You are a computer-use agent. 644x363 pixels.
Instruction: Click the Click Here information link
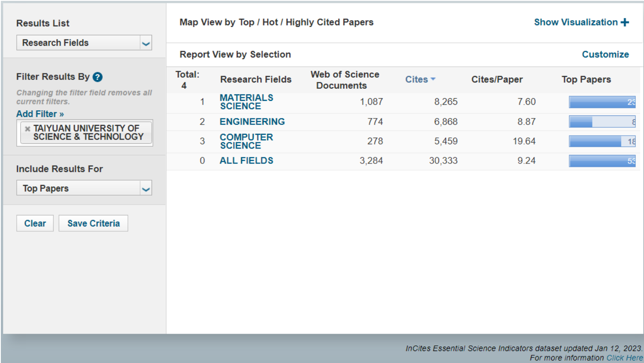pos(624,358)
